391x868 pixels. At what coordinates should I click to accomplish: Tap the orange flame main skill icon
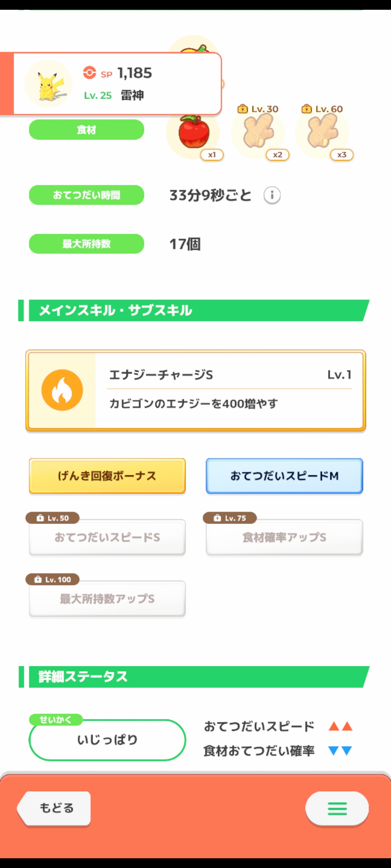point(62,390)
